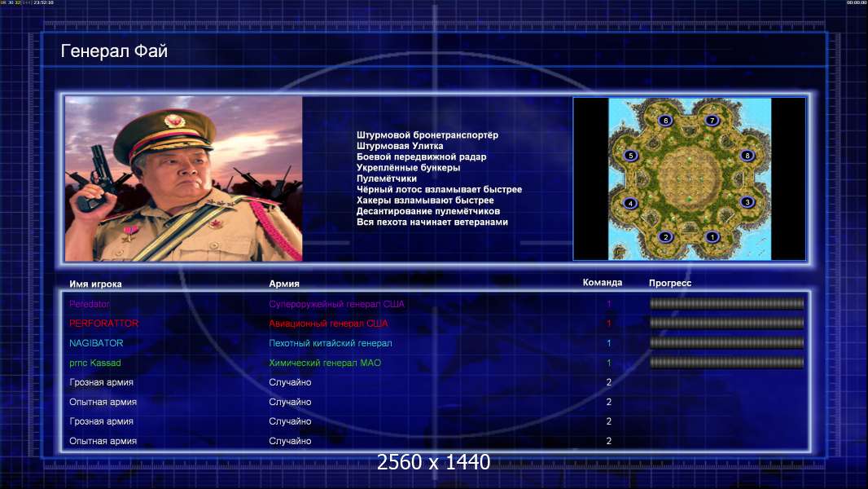Click the 'Прогресс' column header
The image size is (868, 489).
point(670,283)
